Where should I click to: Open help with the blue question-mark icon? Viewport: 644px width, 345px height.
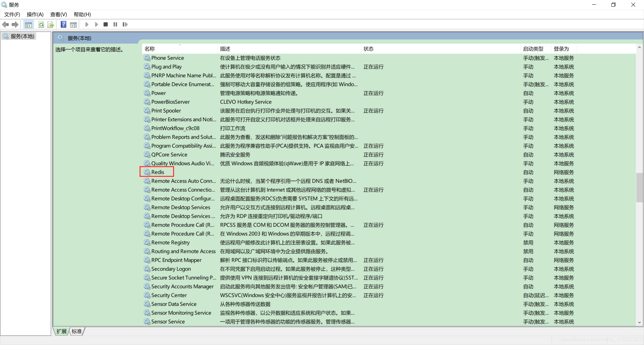tap(63, 24)
